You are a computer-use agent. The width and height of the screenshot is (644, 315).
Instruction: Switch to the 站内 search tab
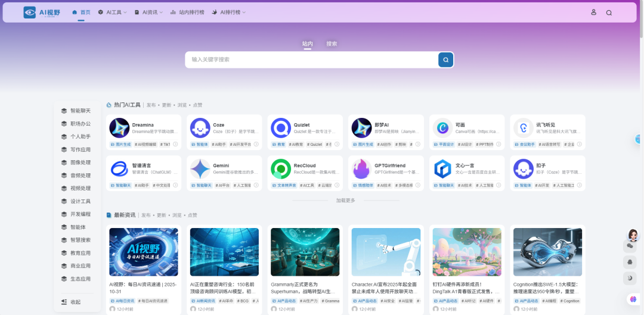(x=308, y=43)
